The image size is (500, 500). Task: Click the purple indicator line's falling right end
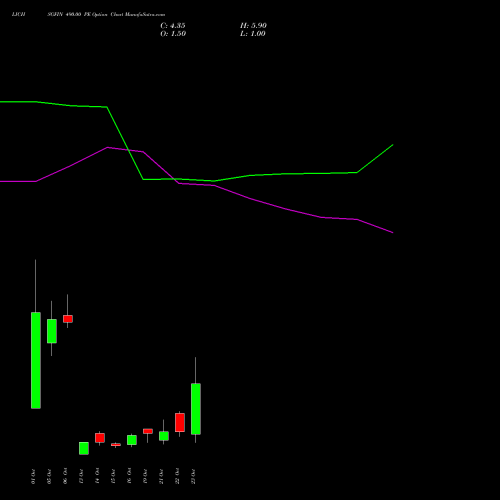click(393, 232)
